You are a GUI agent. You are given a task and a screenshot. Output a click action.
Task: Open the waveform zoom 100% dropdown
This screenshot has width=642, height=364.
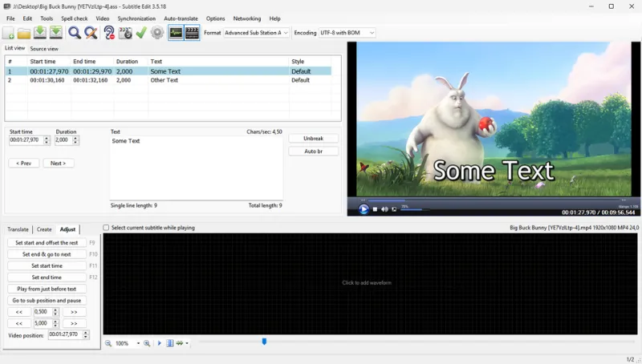pyautogui.click(x=138, y=343)
